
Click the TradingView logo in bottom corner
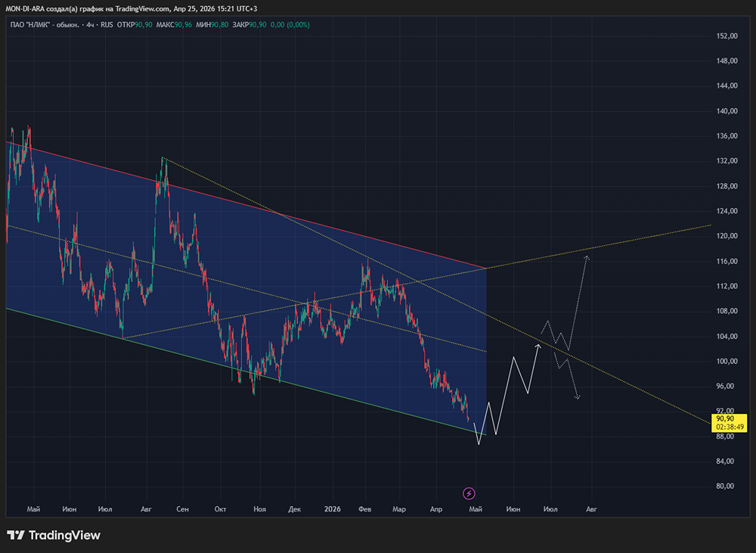click(x=53, y=536)
